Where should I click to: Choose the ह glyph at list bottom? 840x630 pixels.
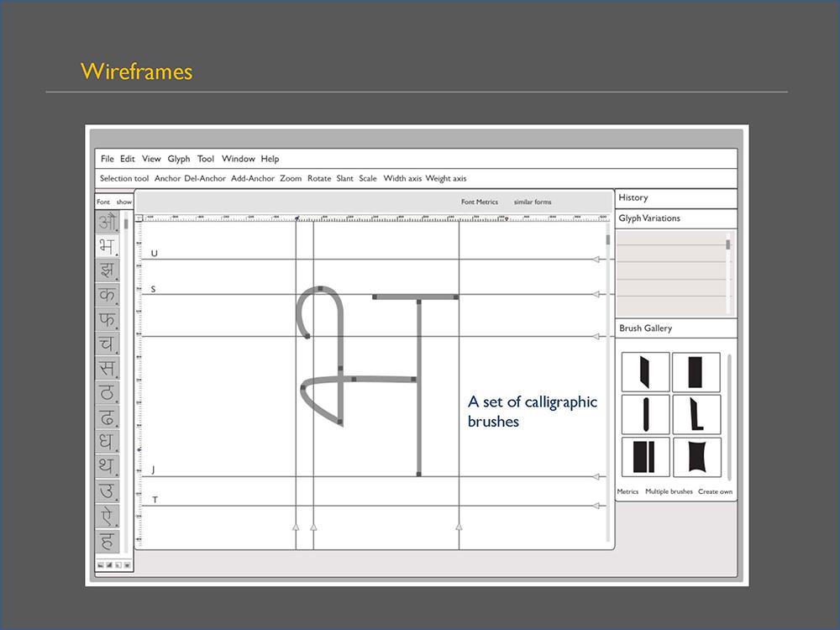coord(108,540)
